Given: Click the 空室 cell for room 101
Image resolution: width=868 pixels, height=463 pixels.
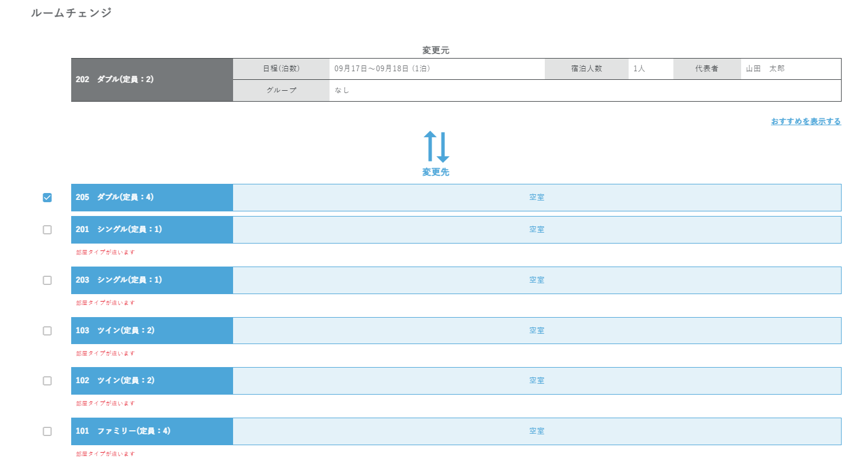Looking at the screenshot, I should pos(537,431).
